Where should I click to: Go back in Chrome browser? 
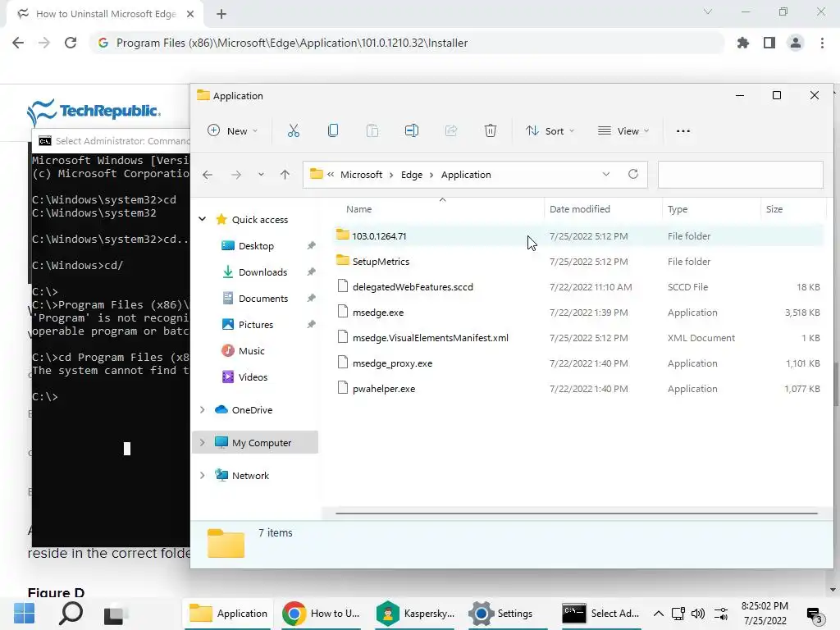18,43
